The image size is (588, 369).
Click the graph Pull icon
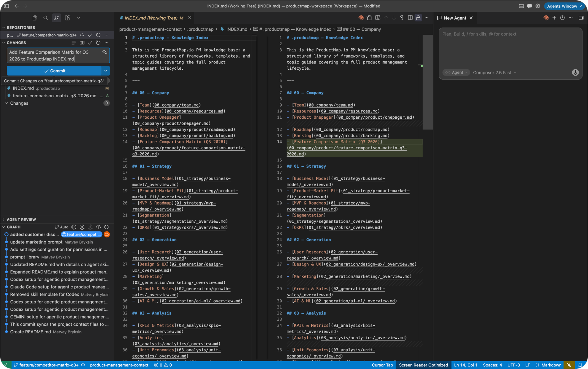pyautogui.click(x=82, y=227)
